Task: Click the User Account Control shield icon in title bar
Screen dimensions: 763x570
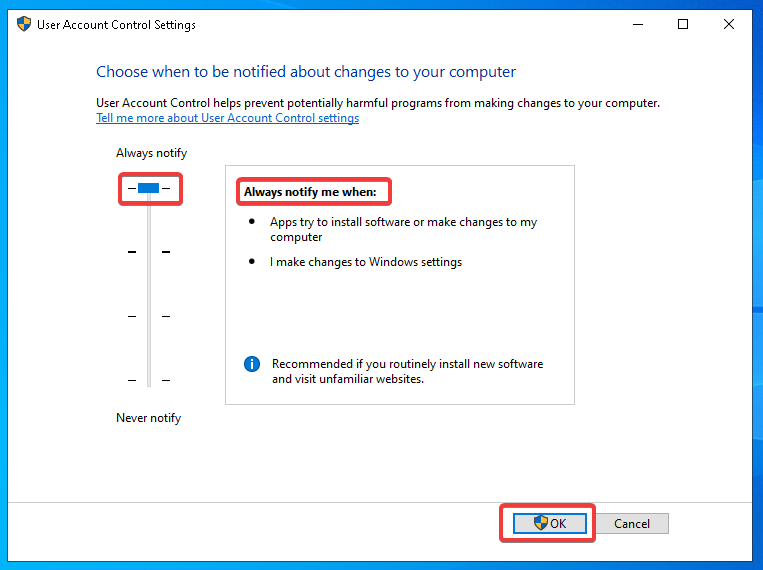Action: [24, 24]
